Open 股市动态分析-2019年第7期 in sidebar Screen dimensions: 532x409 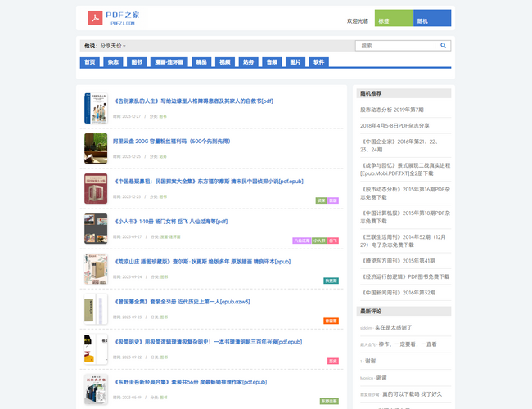[392, 109]
